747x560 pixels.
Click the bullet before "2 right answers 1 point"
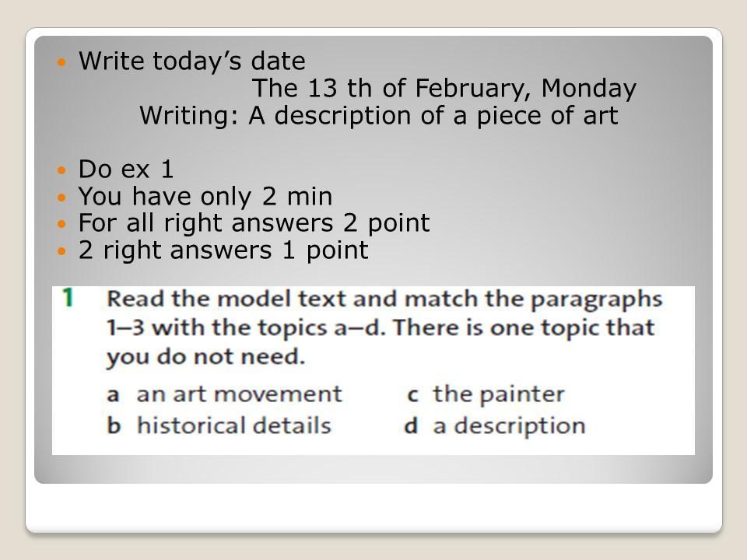[x=63, y=251]
